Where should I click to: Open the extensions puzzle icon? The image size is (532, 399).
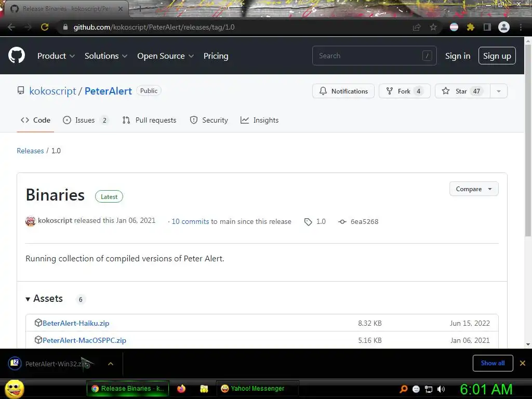[x=471, y=27]
